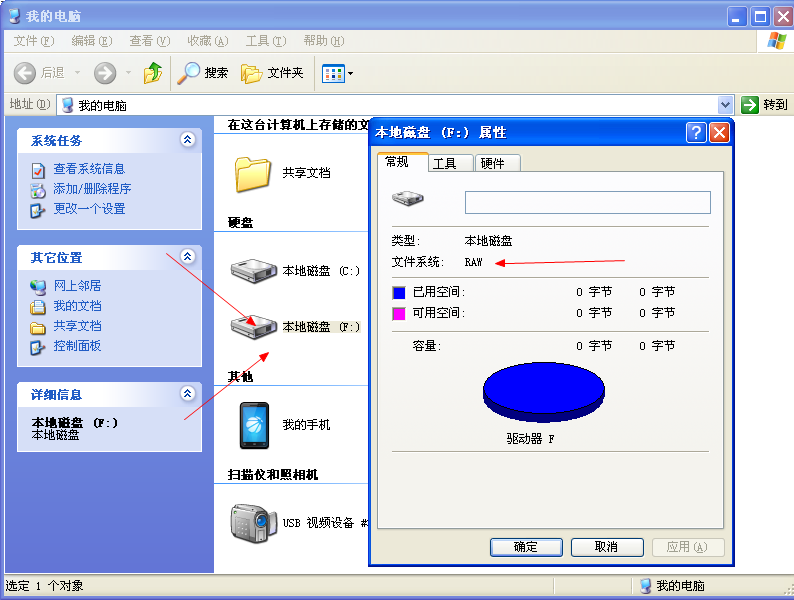
Task: Click the Windows flag logo in the menu bar
Action: click(777, 41)
